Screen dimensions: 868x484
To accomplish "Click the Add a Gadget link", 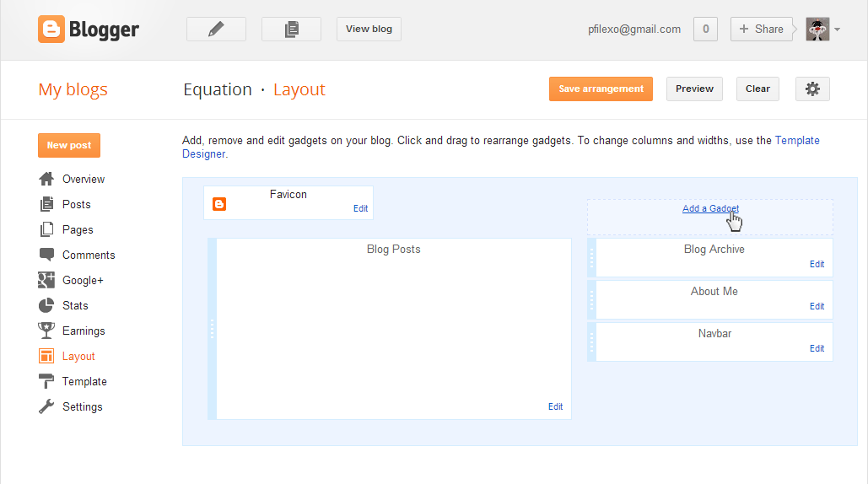I will click(x=710, y=208).
